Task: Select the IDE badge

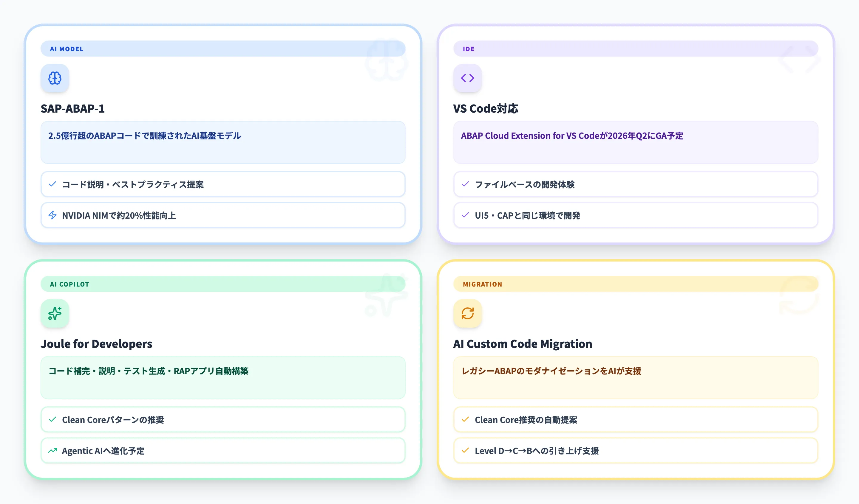Action: click(x=468, y=49)
